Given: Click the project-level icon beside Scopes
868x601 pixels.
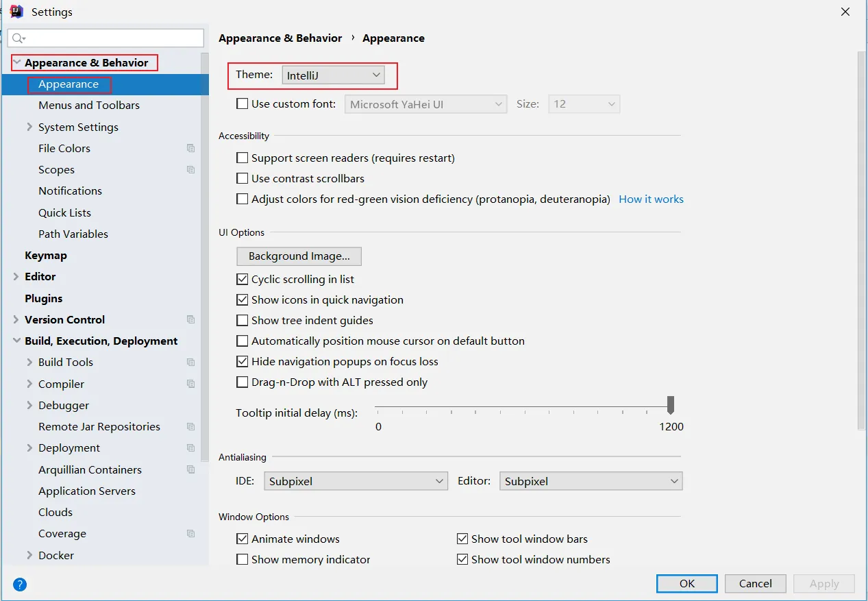Looking at the screenshot, I should pyautogui.click(x=190, y=170).
